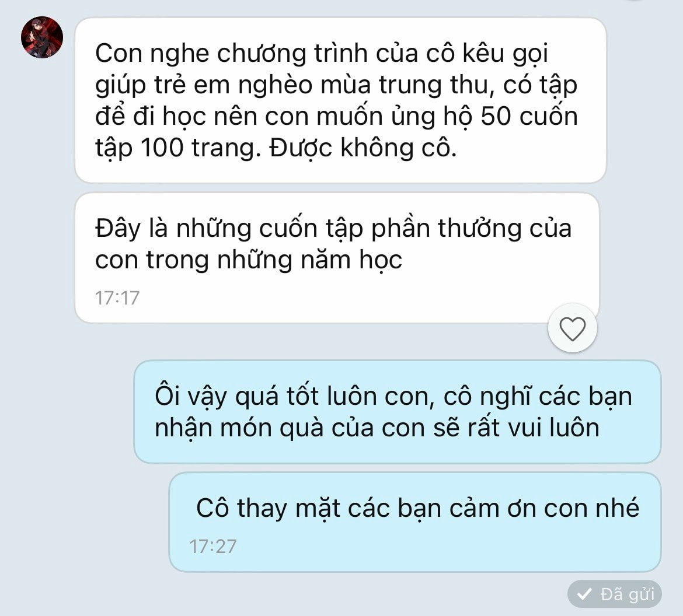Select the message starting 'Con nghe chương trình'
Screen dimensions: 683x616
point(341,100)
